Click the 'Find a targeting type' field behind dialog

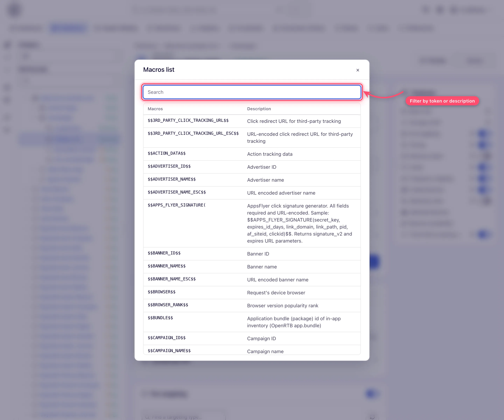click(184, 417)
